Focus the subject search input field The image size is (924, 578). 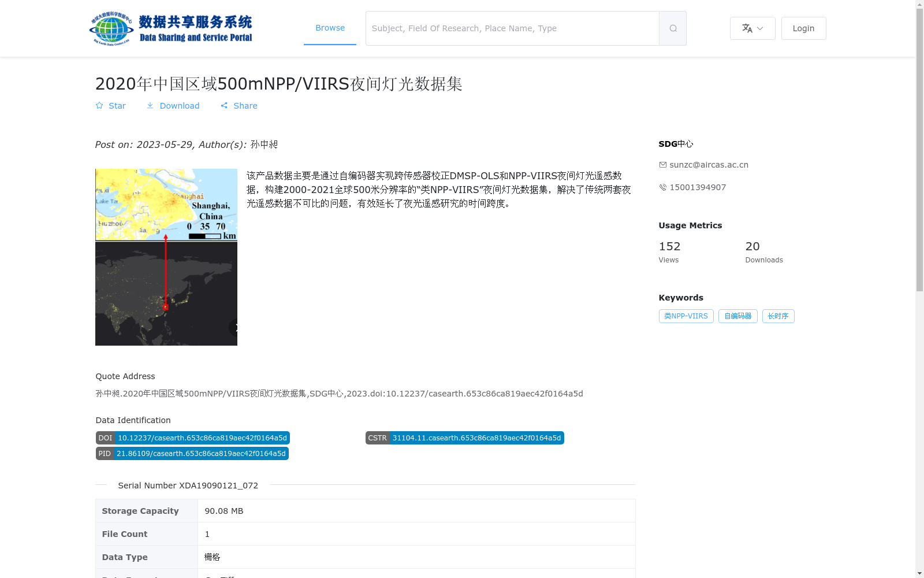tap(512, 28)
